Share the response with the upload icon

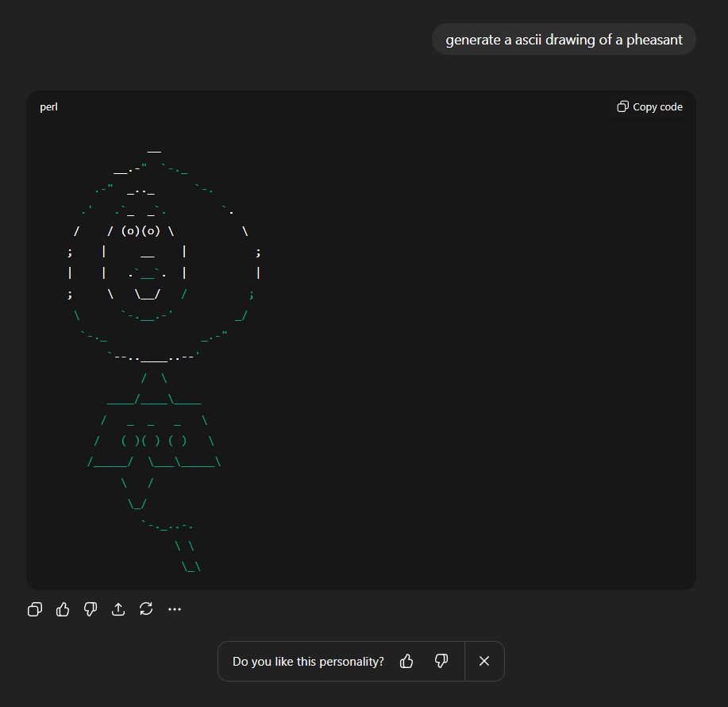click(118, 609)
